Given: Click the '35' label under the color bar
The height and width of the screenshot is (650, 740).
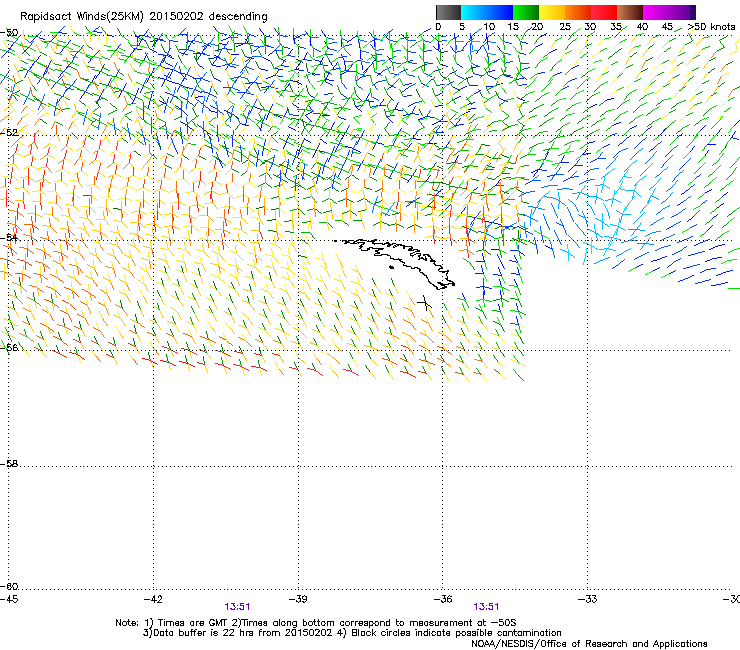Looking at the screenshot, I should click(616, 27).
